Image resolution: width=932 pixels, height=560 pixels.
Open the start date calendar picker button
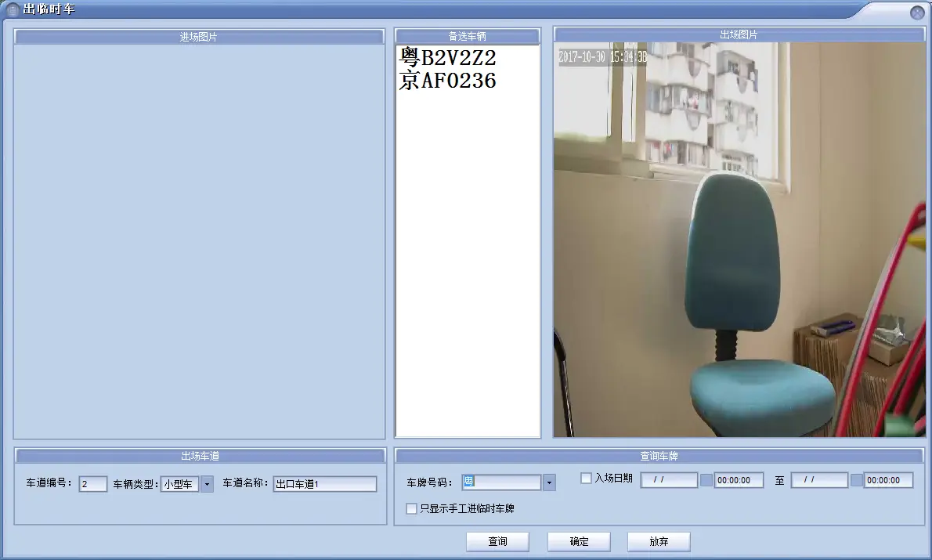click(x=706, y=480)
